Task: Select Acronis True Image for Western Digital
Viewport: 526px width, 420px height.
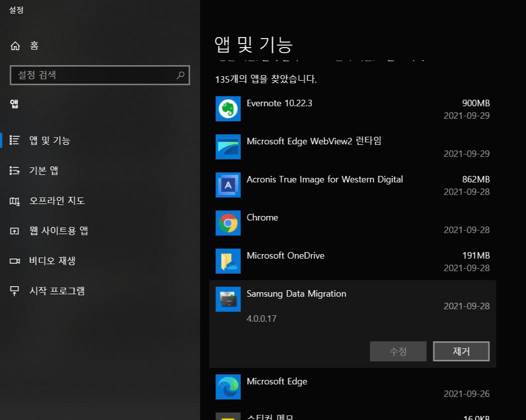Action: click(325, 179)
